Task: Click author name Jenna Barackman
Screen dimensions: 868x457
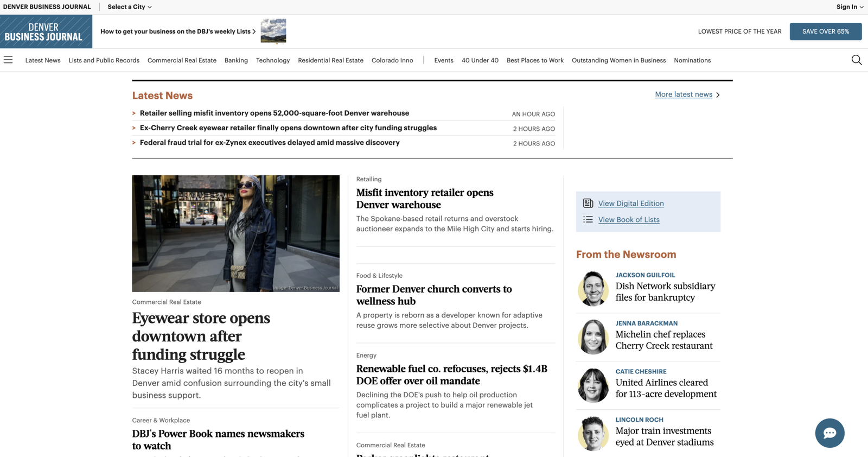Action: [647, 323]
